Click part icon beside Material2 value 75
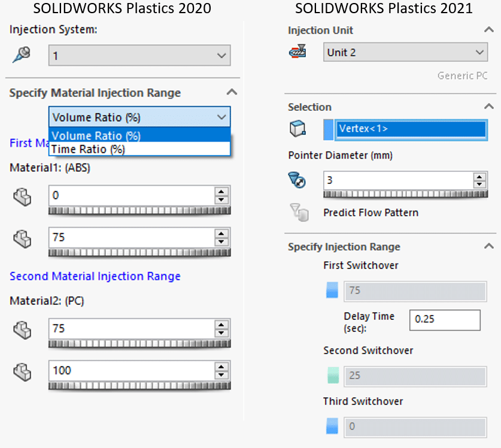The width and height of the screenshot is (501, 448). [x=22, y=330]
